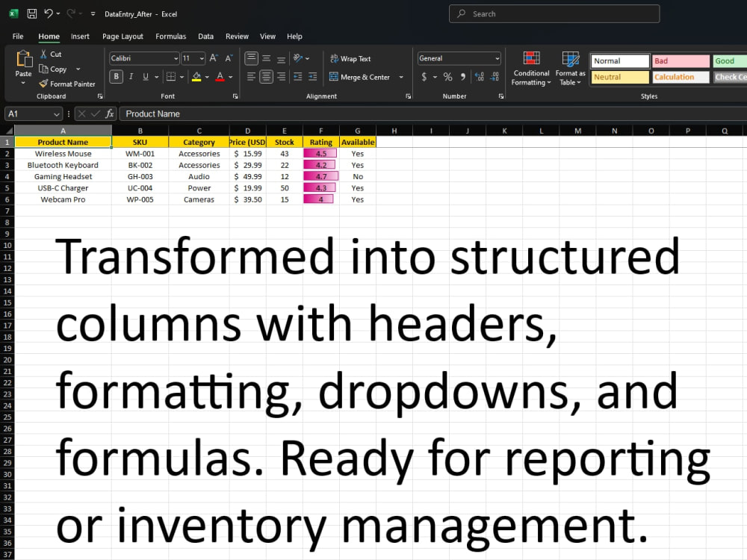Increase font size with larger A icon

click(214, 58)
